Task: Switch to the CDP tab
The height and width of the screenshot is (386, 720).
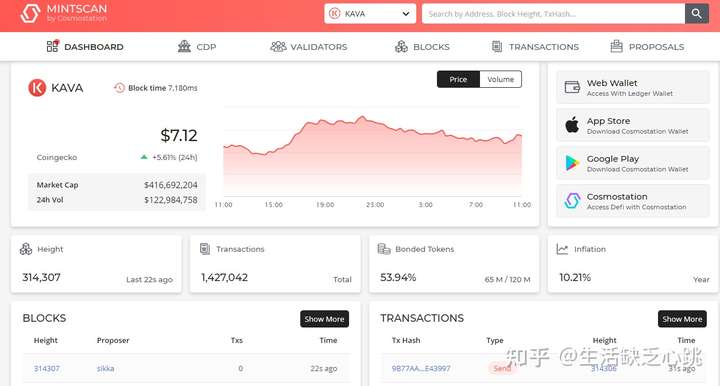Action: point(197,46)
